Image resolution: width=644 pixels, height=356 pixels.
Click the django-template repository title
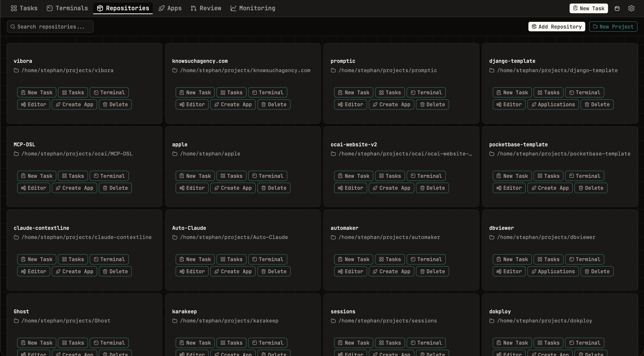pyautogui.click(x=512, y=61)
